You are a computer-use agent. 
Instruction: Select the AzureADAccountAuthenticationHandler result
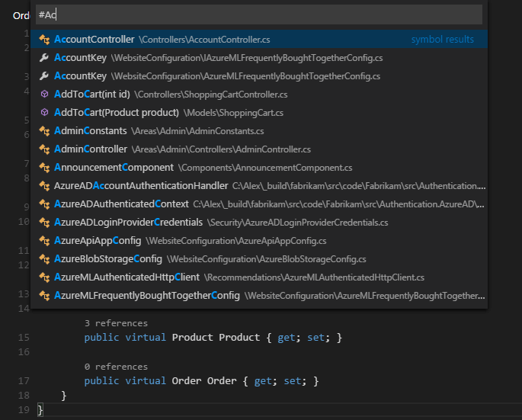coord(141,185)
